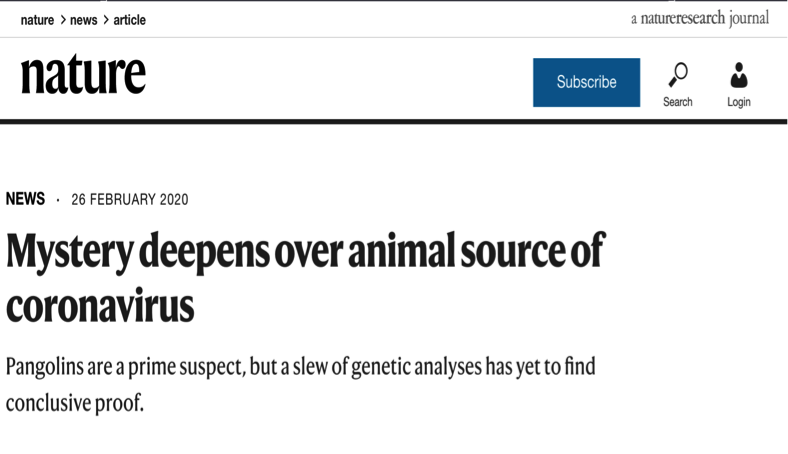Click 'conclusive proof.' in the subtitle
The width and height of the screenshot is (788, 454).
75,404
